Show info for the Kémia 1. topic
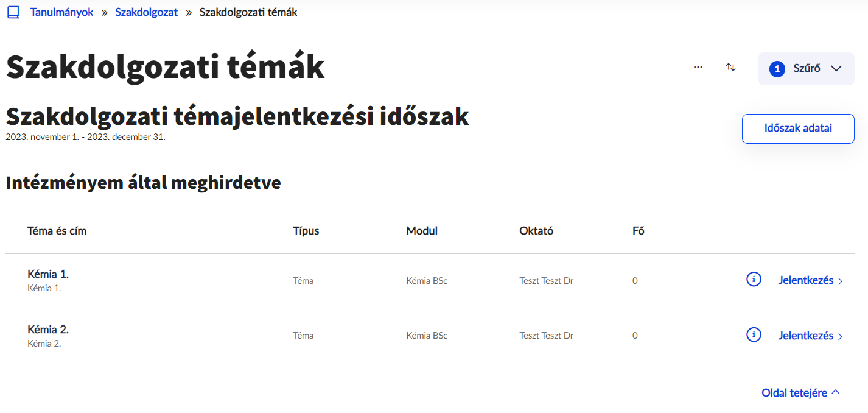The height and width of the screenshot is (413, 868). click(754, 280)
